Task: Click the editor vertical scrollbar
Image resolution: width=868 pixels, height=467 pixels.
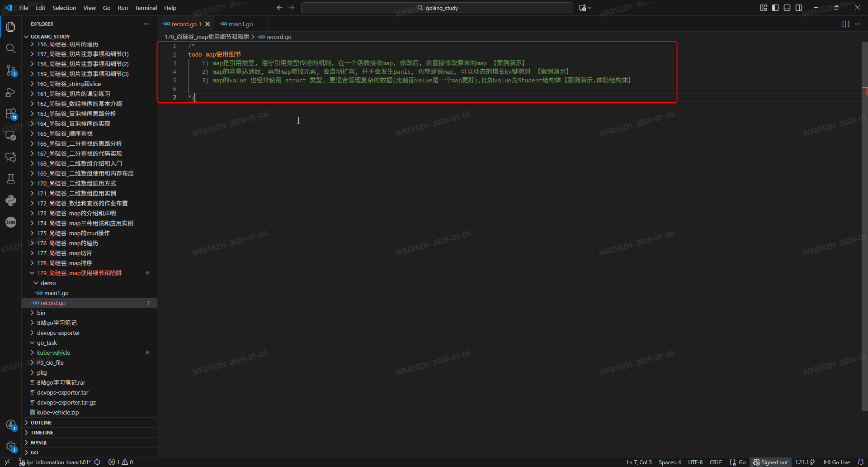Action: click(x=865, y=226)
